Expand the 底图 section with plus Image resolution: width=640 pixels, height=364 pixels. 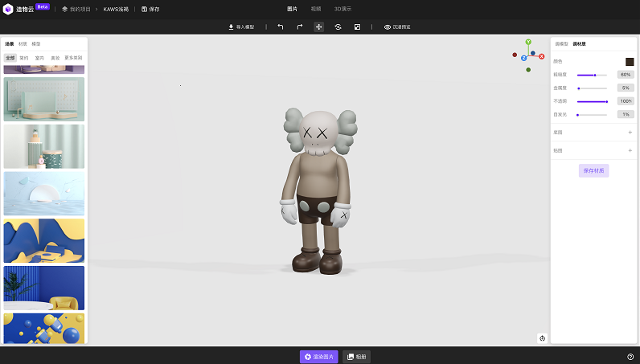pyautogui.click(x=630, y=132)
